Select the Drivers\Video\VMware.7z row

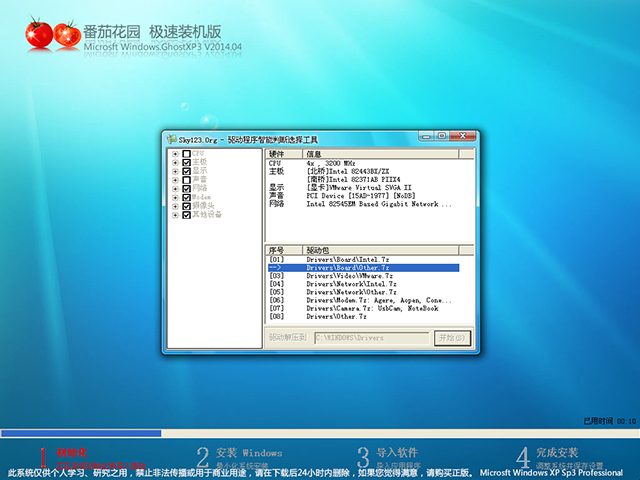(x=350, y=275)
